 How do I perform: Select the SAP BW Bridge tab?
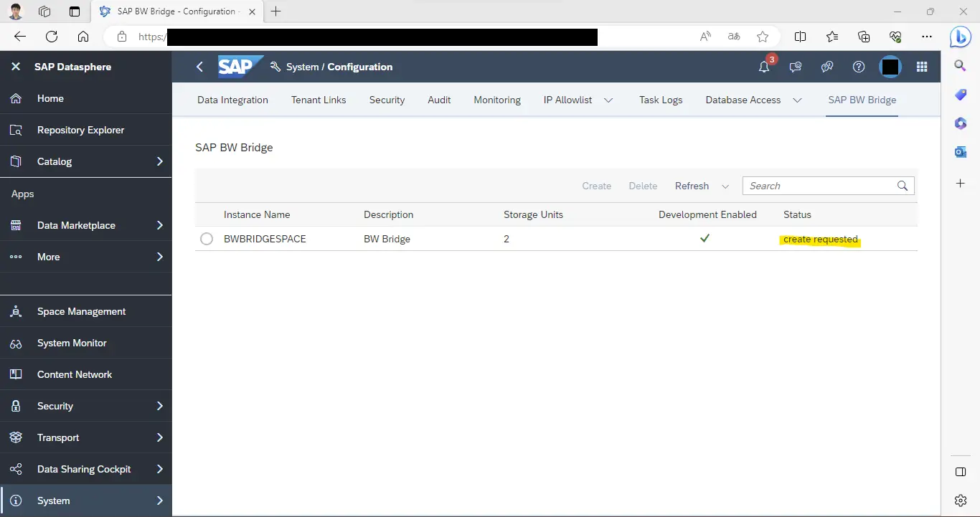coord(862,100)
